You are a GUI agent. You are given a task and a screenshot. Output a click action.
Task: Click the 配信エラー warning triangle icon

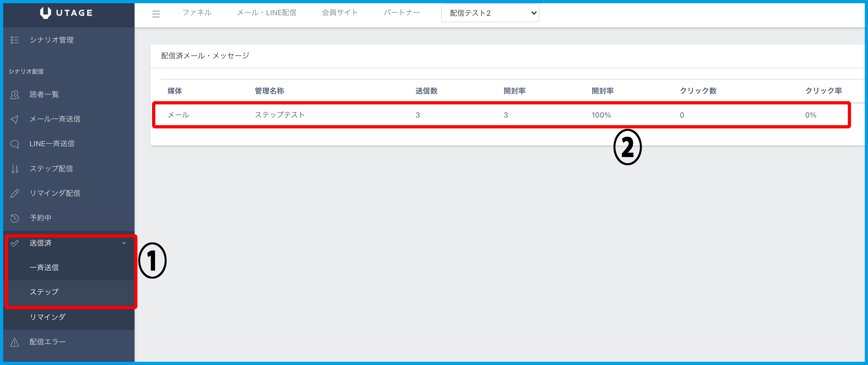pyautogui.click(x=15, y=342)
